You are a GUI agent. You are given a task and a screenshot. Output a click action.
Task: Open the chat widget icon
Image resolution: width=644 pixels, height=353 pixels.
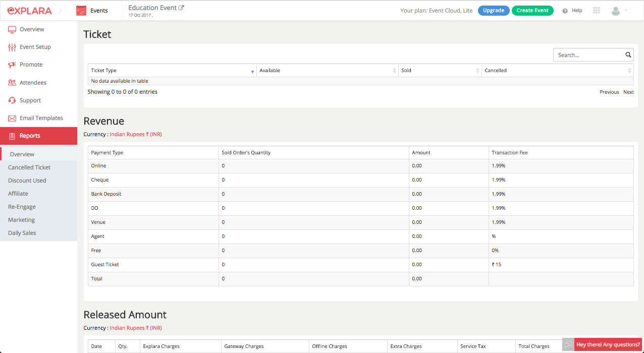click(x=568, y=344)
